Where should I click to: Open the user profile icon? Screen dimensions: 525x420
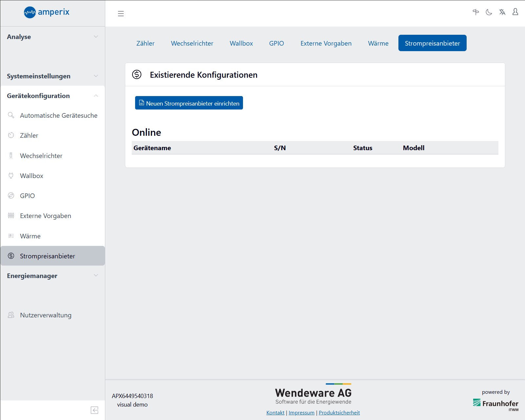(x=515, y=12)
